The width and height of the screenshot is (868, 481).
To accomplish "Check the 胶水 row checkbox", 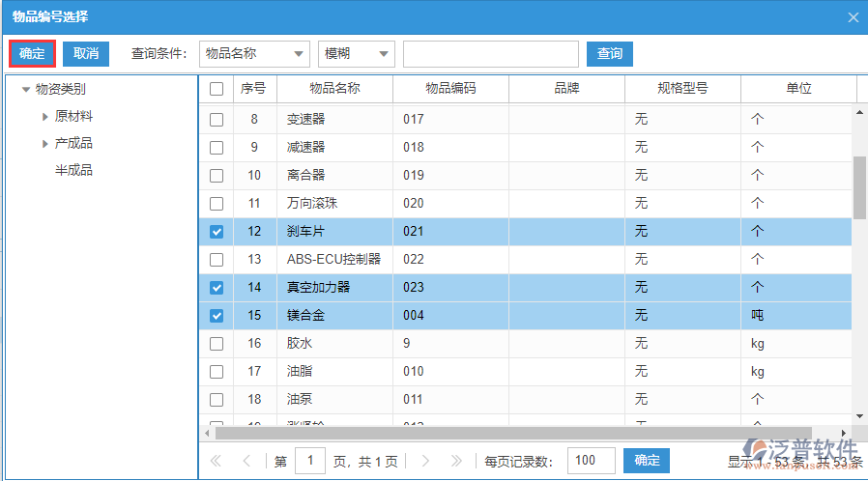I will click(217, 344).
